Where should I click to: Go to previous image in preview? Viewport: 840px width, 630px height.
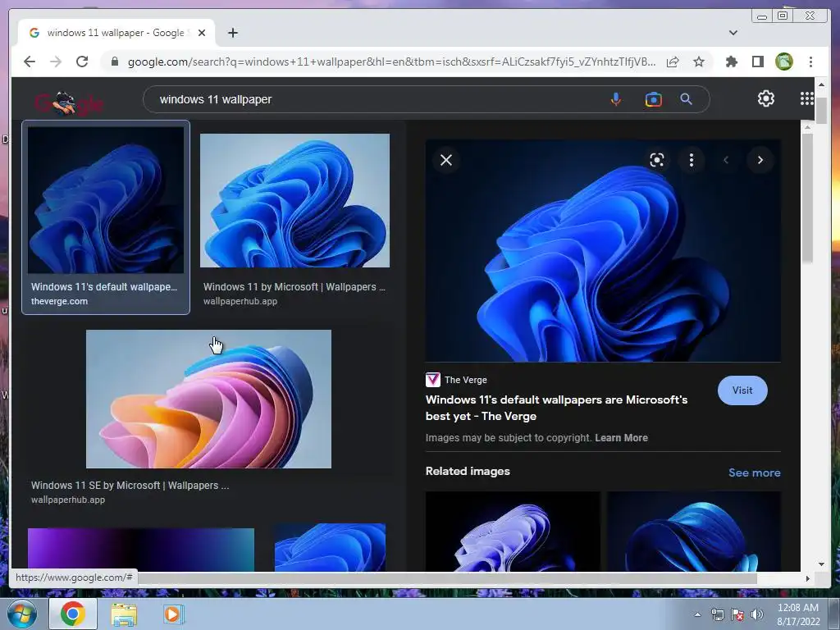click(726, 160)
